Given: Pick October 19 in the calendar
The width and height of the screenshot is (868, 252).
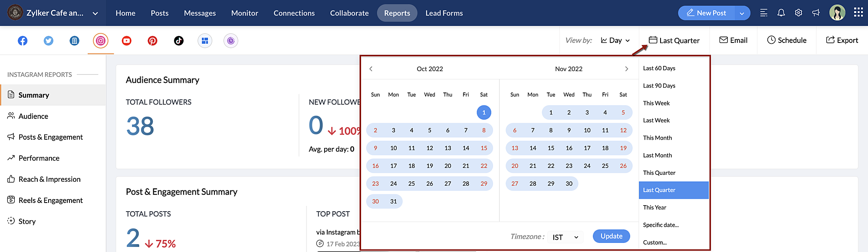Looking at the screenshot, I should pos(430,166).
